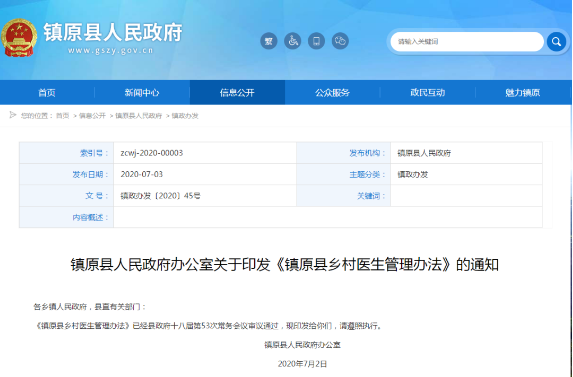The height and width of the screenshot is (377, 573).
Task: Click the date 2020年7月2日
Action: tap(302, 364)
